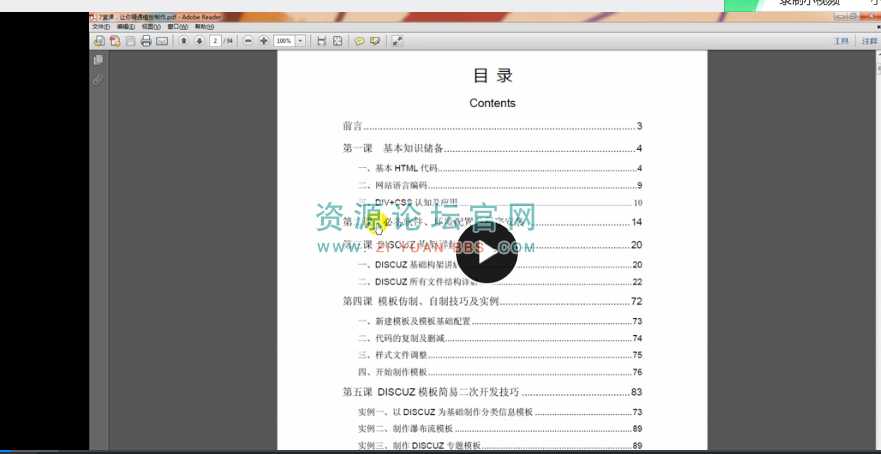Open the attachments paperclip panel
This screenshot has width=881, height=454.
(x=98, y=80)
